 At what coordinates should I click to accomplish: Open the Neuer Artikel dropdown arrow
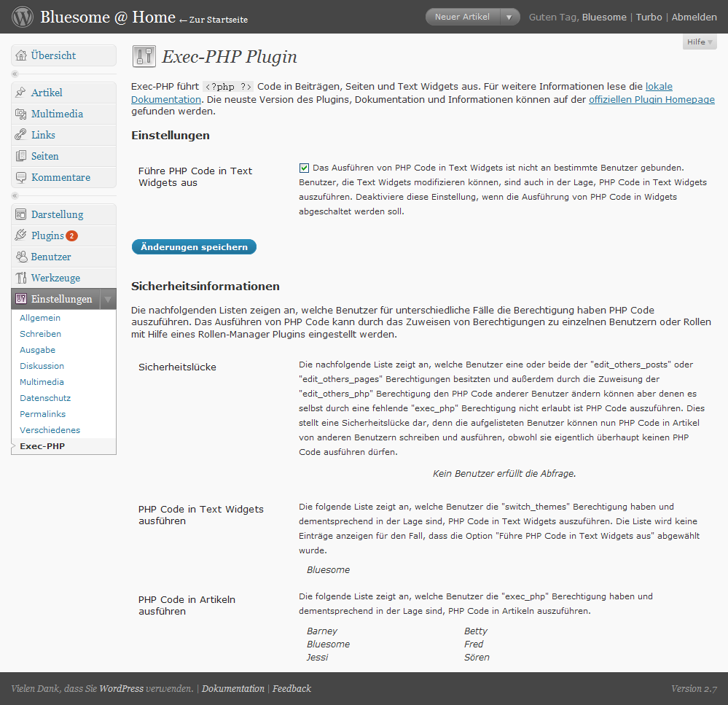[x=510, y=17]
